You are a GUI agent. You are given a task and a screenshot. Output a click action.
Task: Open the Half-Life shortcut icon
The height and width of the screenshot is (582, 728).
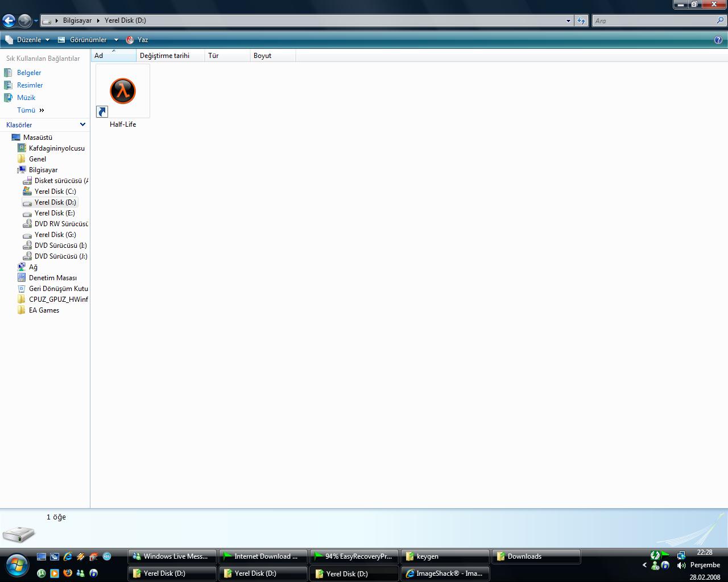coord(123,92)
